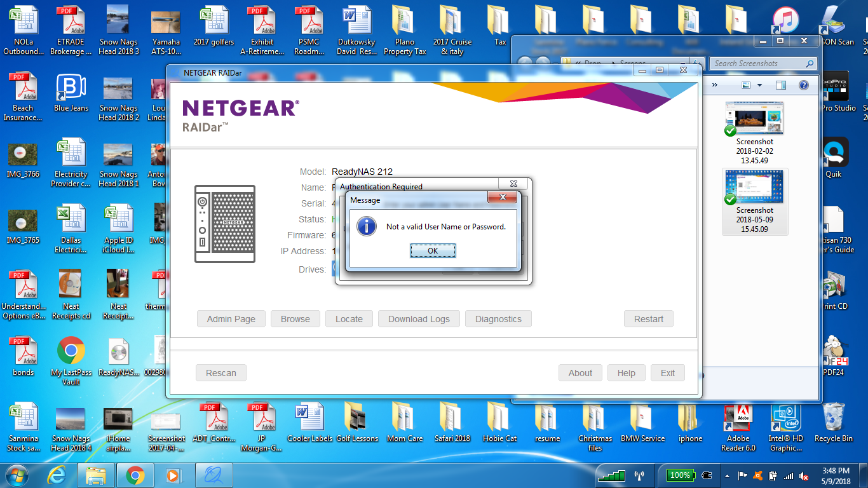The image size is (868, 488).
Task: Select the Recycle Bin desktop icon
Action: click(834, 422)
